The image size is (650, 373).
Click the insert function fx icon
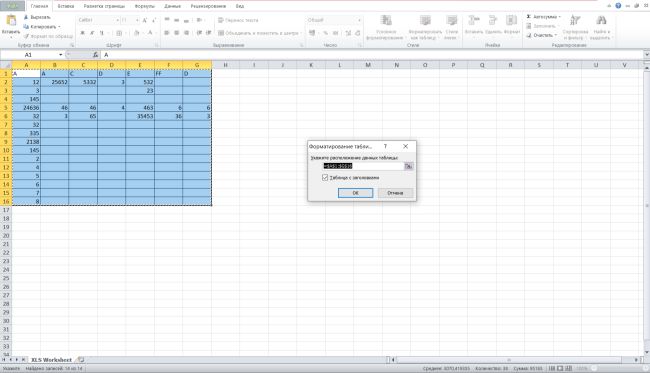95,55
